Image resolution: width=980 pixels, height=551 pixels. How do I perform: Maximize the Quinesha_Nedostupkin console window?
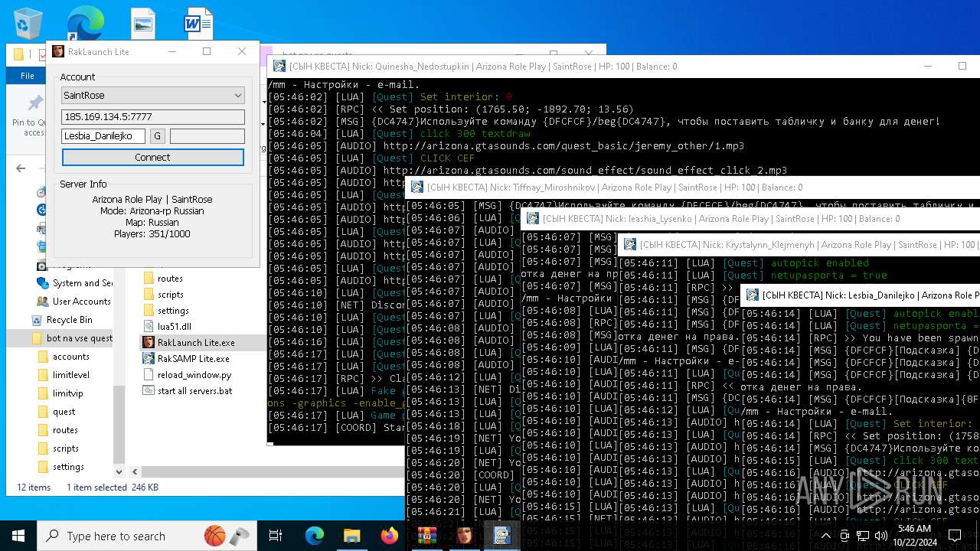point(962,67)
